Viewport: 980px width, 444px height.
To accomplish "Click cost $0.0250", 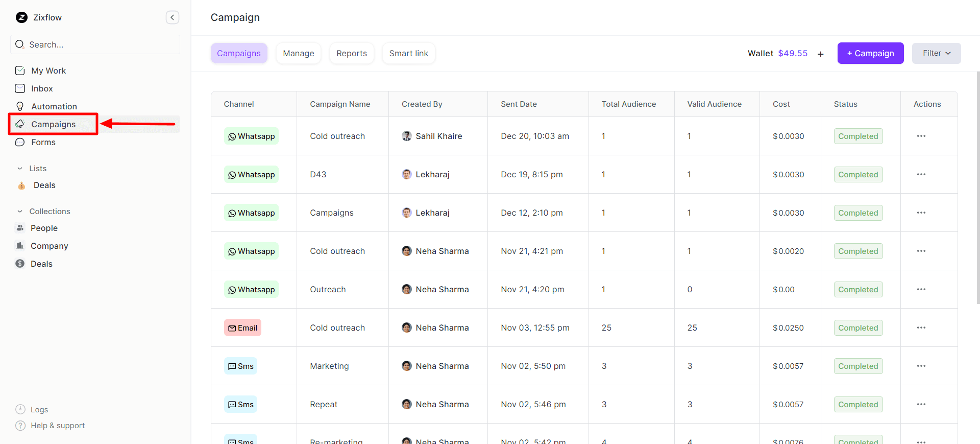I will 788,328.
